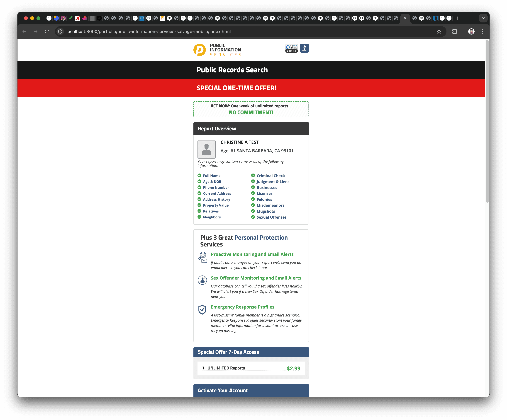Go forward to next page
Image resolution: width=507 pixels, height=420 pixels.
click(x=36, y=31)
